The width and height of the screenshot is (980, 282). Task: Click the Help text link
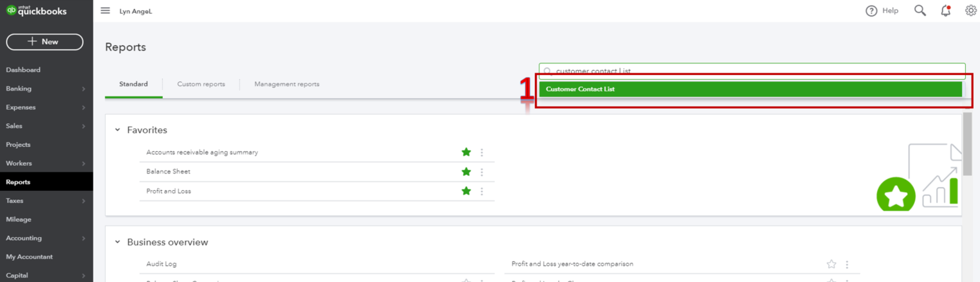pyautogui.click(x=890, y=11)
